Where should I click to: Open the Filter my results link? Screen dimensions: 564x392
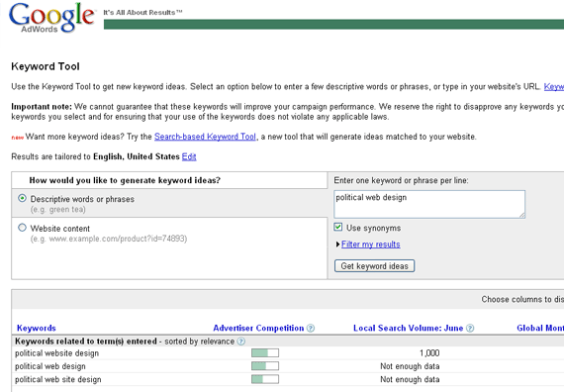point(370,245)
